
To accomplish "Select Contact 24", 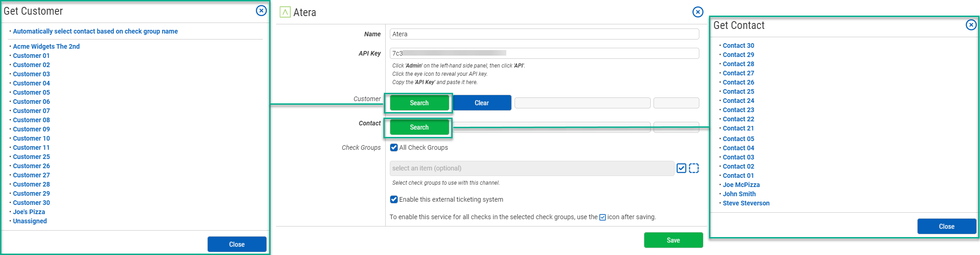I will point(738,101).
